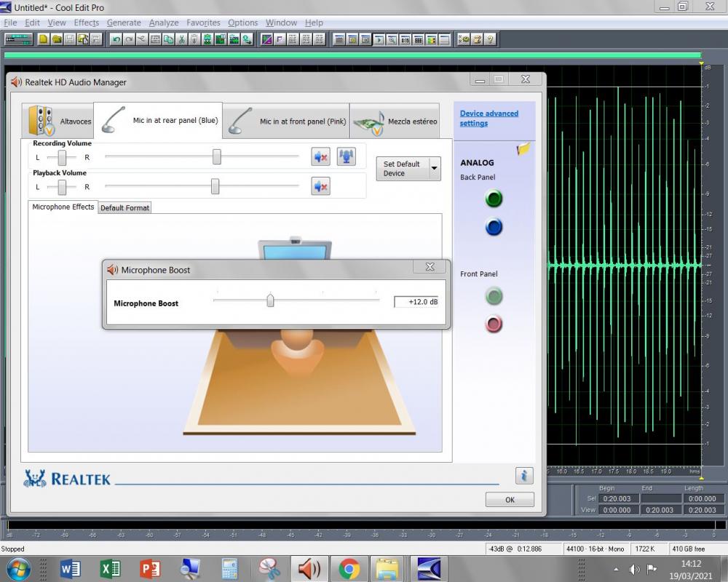Click the +12.0 dB boost value field
This screenshot has height=582, width=728.
(416, 302)
